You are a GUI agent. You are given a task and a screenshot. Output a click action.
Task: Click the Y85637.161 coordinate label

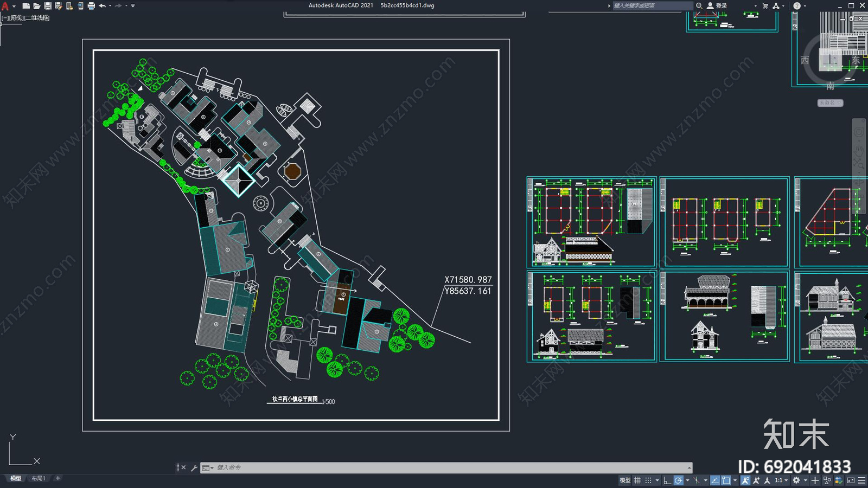tap(468, 291)
